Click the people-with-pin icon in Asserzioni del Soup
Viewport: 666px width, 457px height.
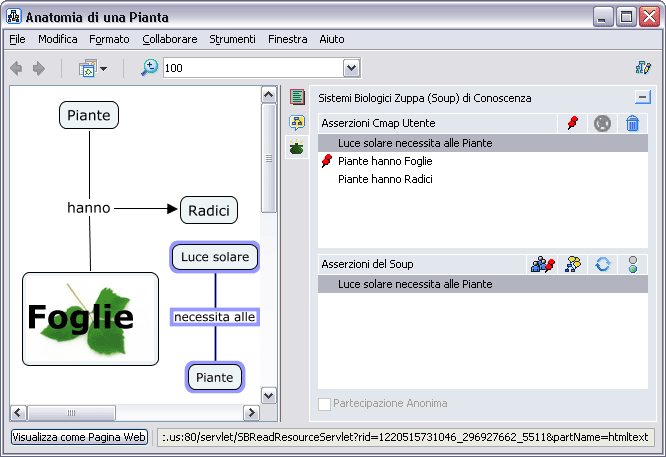click(542, 264)
